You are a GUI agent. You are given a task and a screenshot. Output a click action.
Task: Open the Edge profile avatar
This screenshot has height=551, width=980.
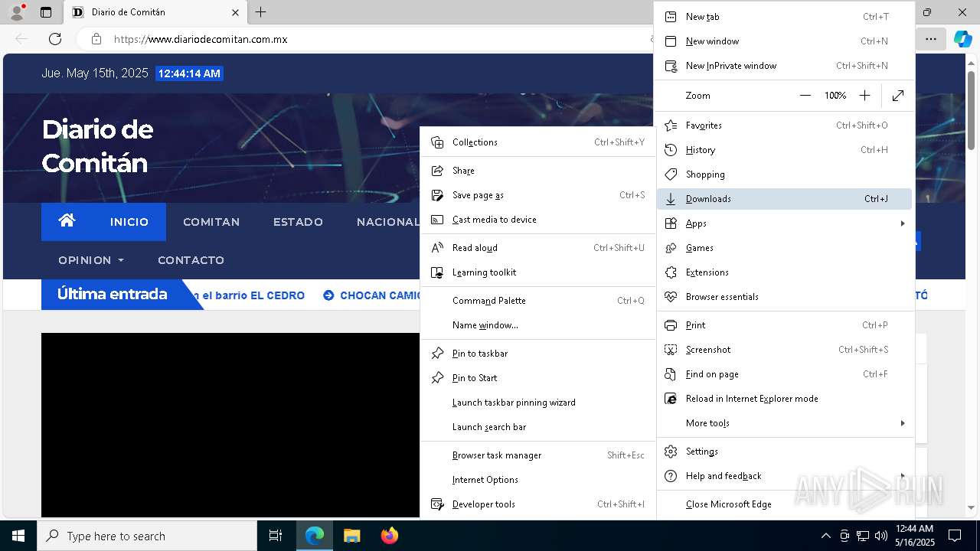[x=17, y=12]
